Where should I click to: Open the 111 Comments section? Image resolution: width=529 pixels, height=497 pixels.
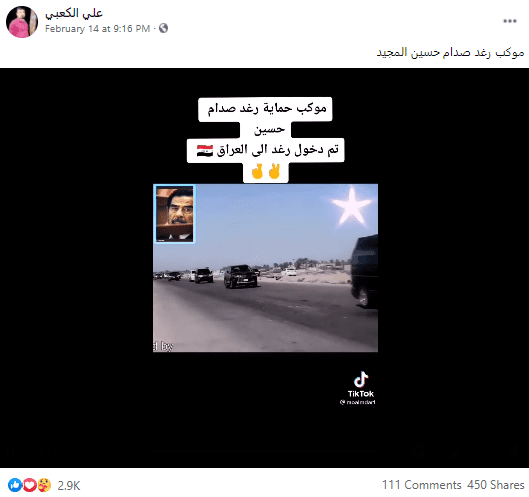pyautogui.click(x=421, y=485)
